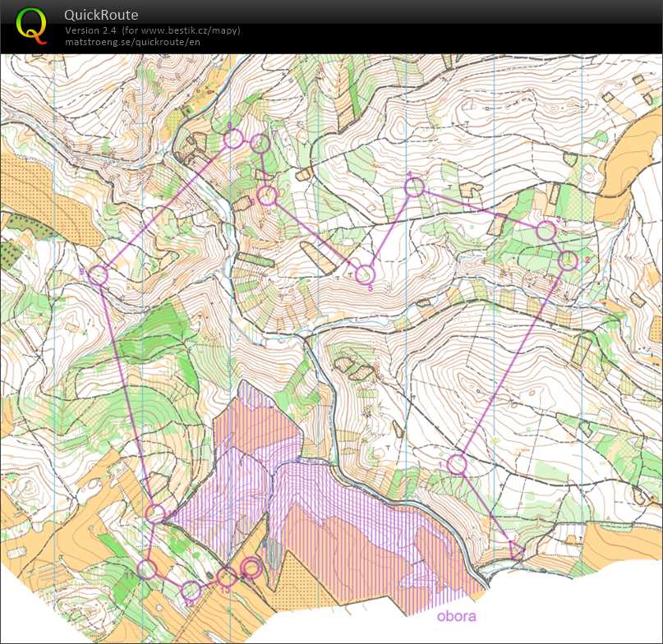Click the QuickRoute green Q logo
This screenshot has width=663, height=644.
click(31, 25)
